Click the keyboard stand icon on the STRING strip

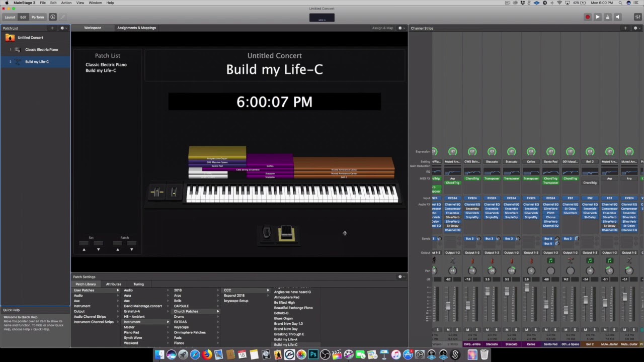coord(452,261)
